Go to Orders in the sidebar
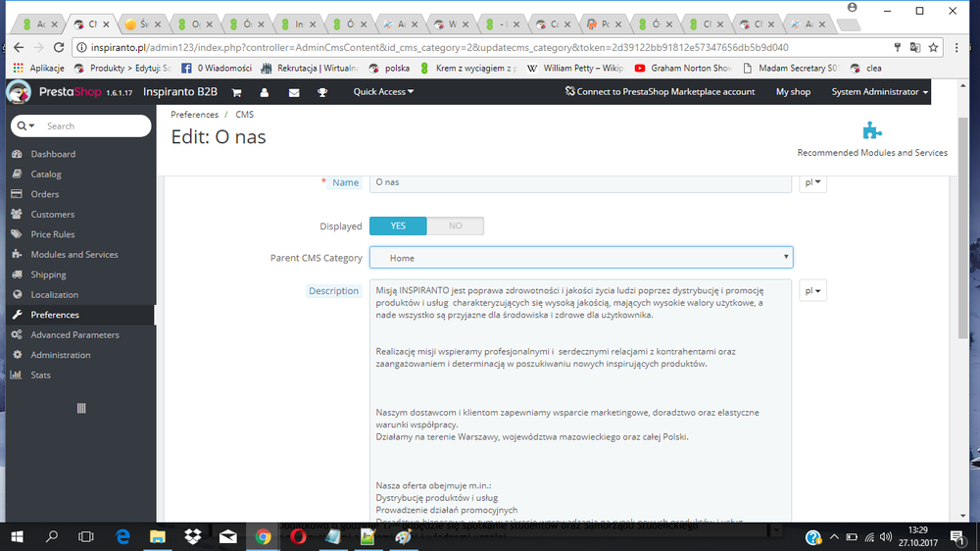 (45, 194)
